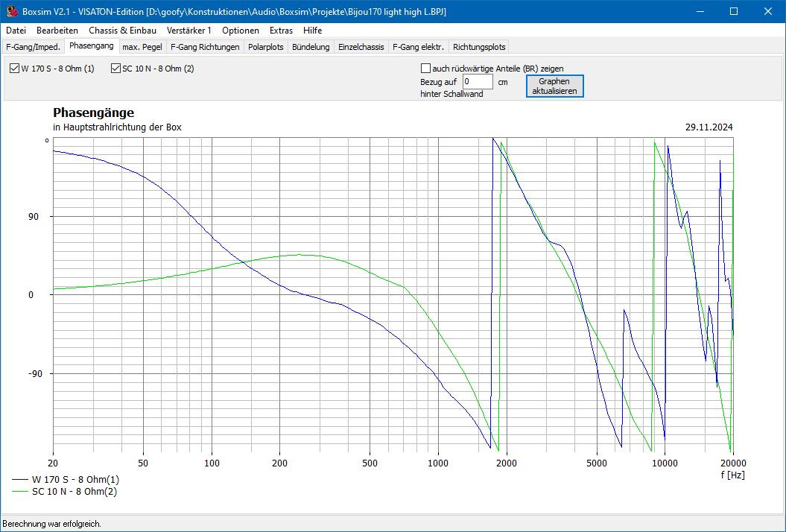786x532 pixels.
Task: Open the Datei menu
Action: coord(16,31)
